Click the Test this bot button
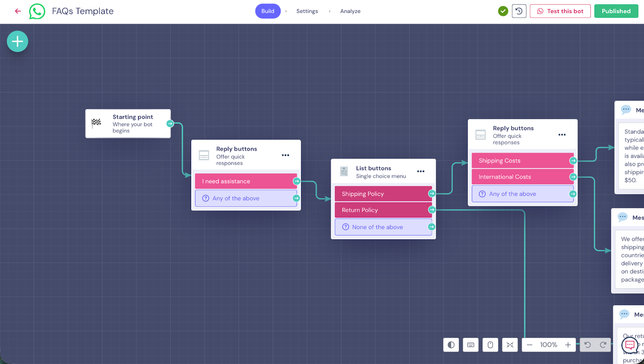Screen dimensions: 644x364 (560, 11)
